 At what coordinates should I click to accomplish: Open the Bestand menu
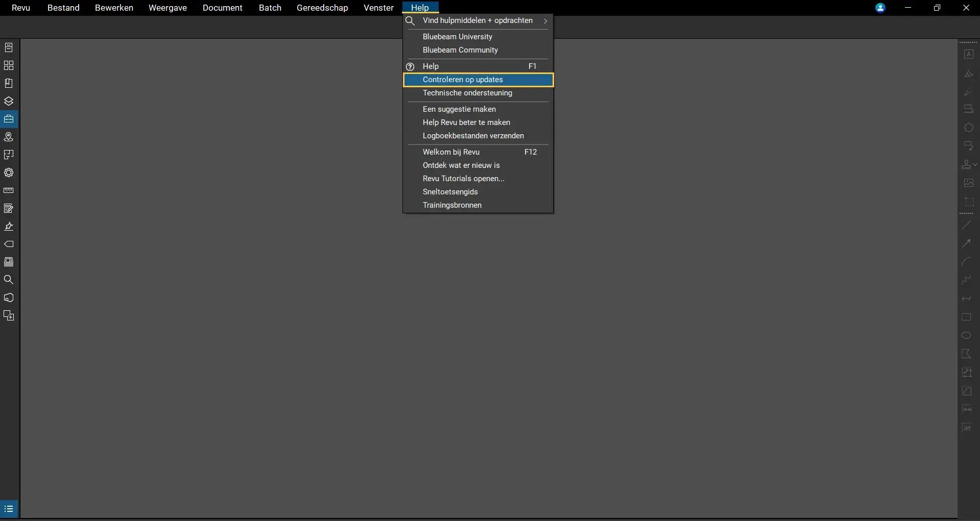point(63,8)
